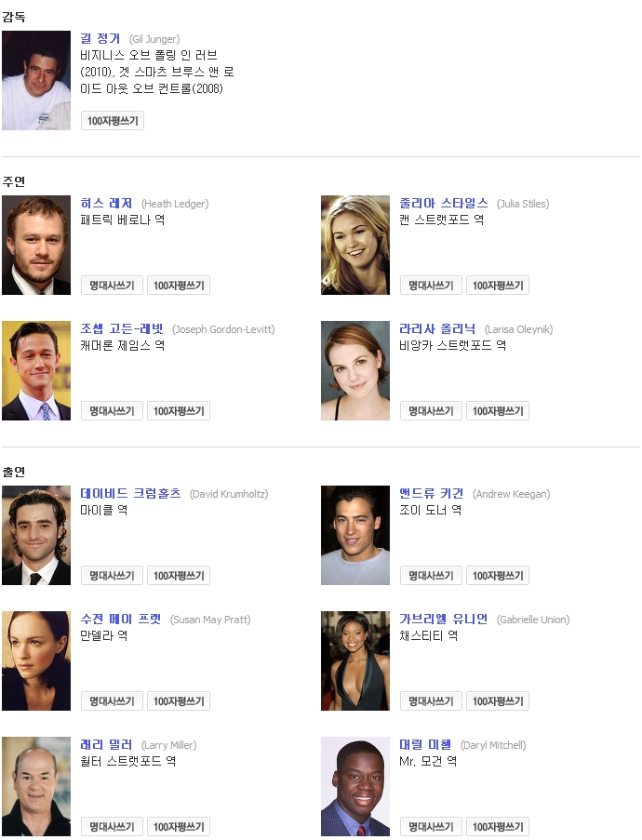The width and height of the screenshot is (642, 840).
Task: Click 명대사쓰기 for David Krumholtz
Action: pos(112,576)
